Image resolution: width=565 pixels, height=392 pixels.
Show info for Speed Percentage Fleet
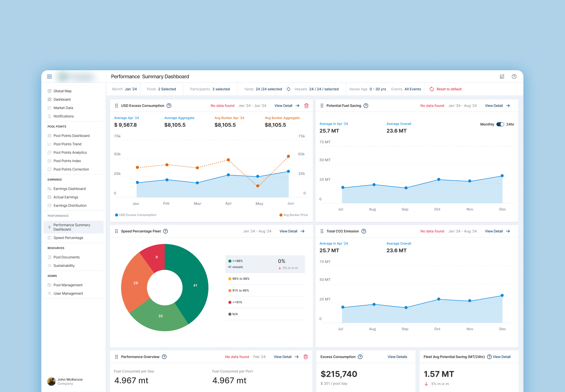pyautogui.click(x=166, y=231)
